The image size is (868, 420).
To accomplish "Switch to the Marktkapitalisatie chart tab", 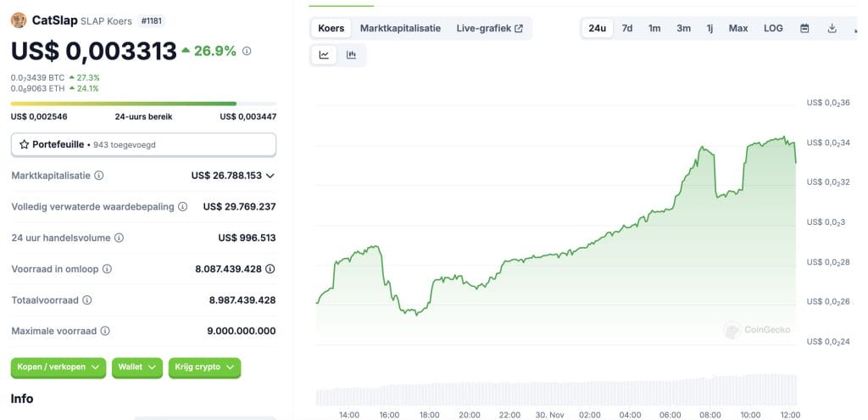I will [x=400, y=28].
